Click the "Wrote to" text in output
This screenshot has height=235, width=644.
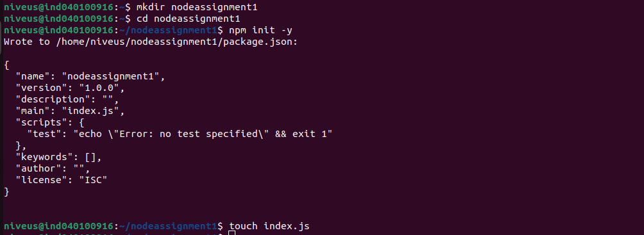[27, 42]
